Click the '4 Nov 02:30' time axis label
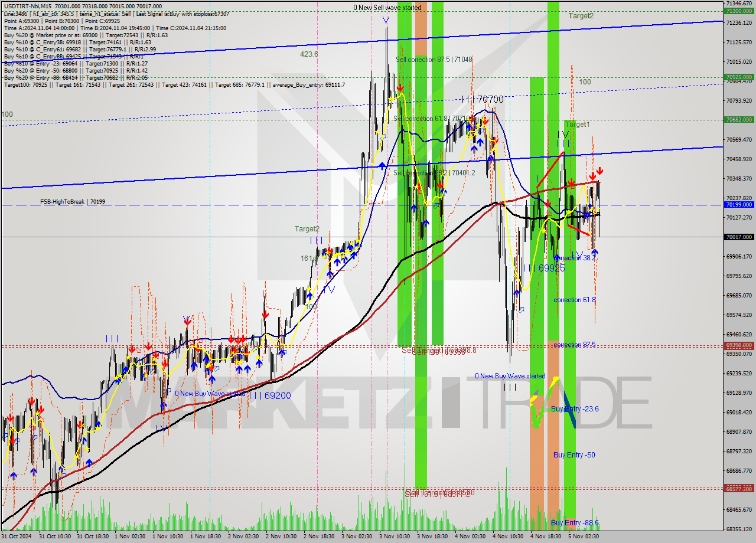756x543 pixels. pyautogui.click(x=471, y=537)
